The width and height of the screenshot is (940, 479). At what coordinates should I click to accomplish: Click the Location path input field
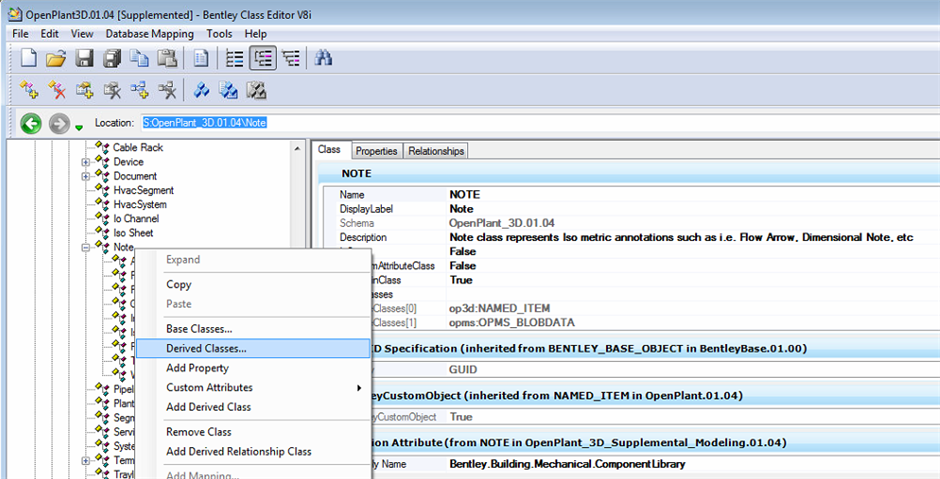(x=540, y=123)
